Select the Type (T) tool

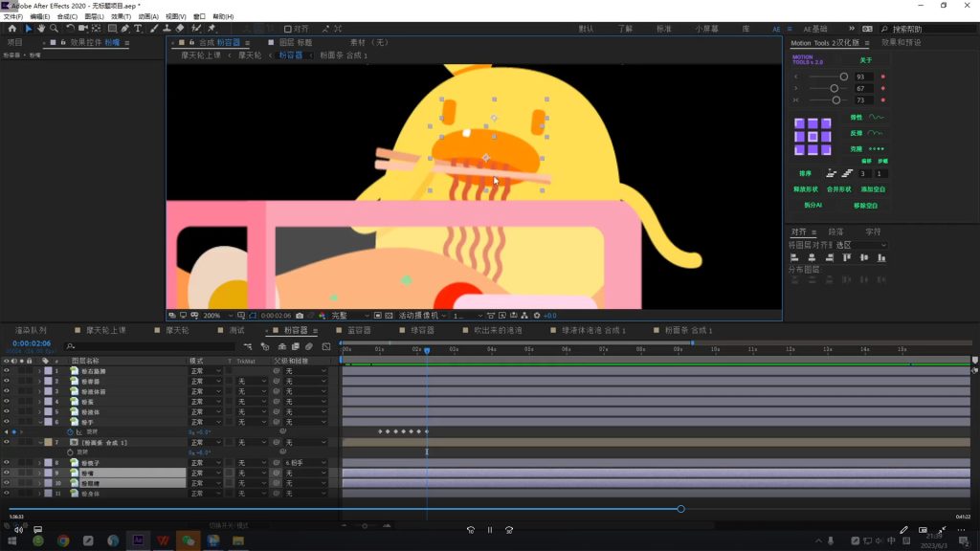[x=138, y=29]
